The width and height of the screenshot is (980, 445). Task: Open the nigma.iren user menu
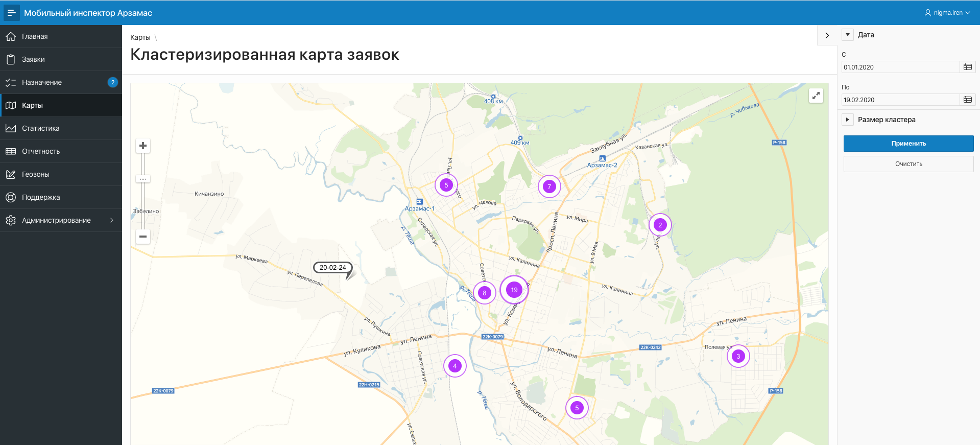click(947, 13)
